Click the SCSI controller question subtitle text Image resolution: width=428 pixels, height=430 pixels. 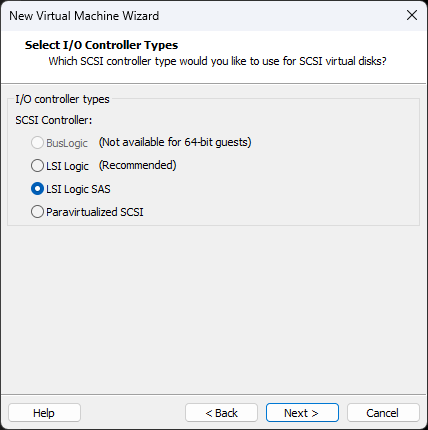[x=217, y=61]
